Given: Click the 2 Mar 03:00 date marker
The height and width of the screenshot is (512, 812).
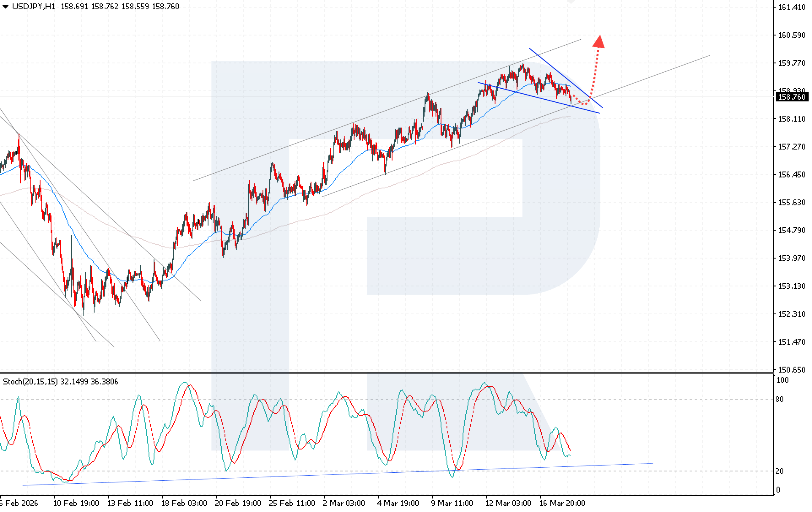Looking at the screenshot, I should point(344,504).
